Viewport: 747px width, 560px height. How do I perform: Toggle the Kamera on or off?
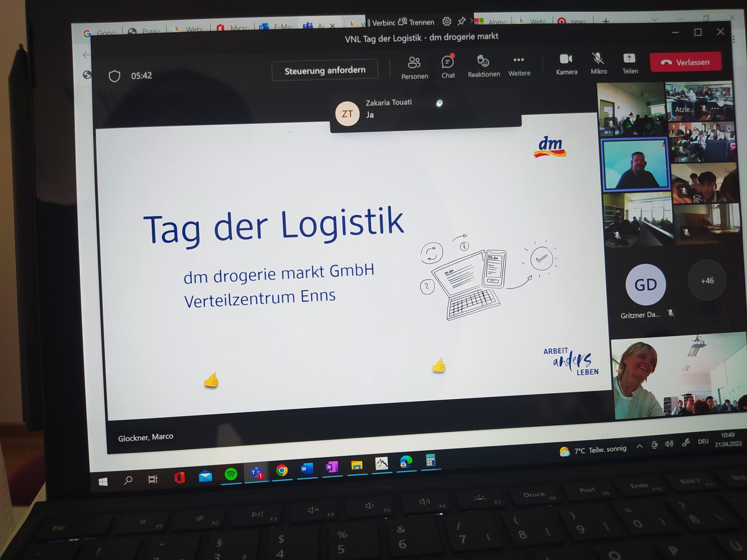pos(566,64)
